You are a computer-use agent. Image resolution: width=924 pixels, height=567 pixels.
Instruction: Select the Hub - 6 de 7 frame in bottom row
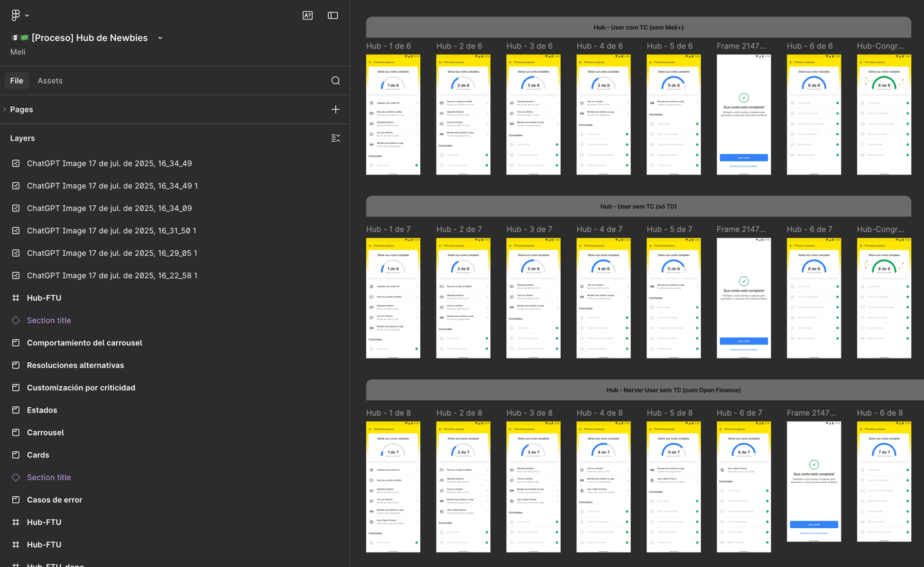(x=744, y=487)
